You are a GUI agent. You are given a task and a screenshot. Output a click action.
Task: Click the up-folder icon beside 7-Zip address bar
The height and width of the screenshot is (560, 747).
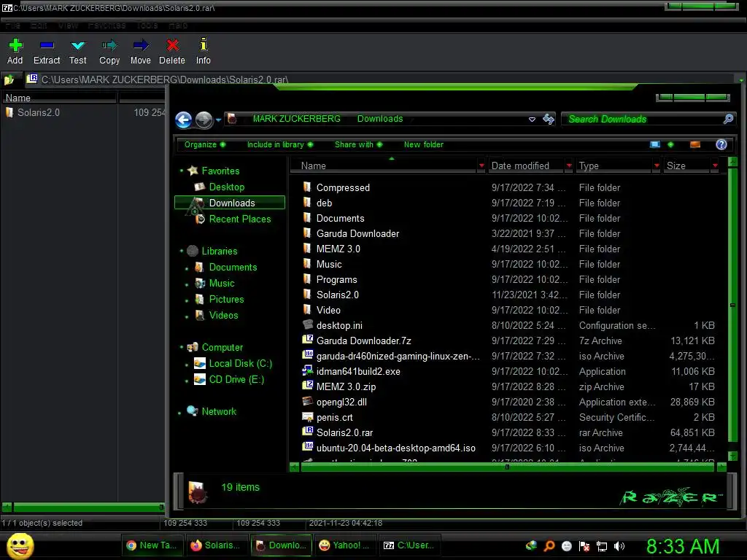9,79
